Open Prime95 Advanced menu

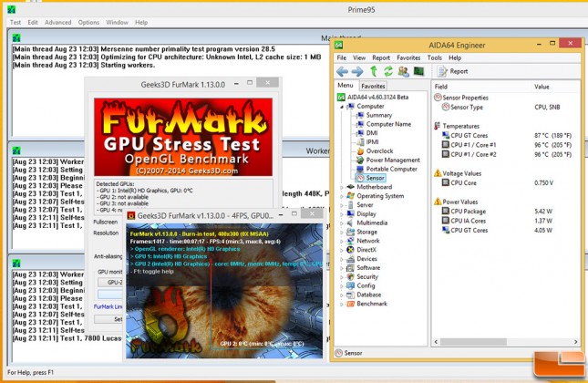(57, 23)
